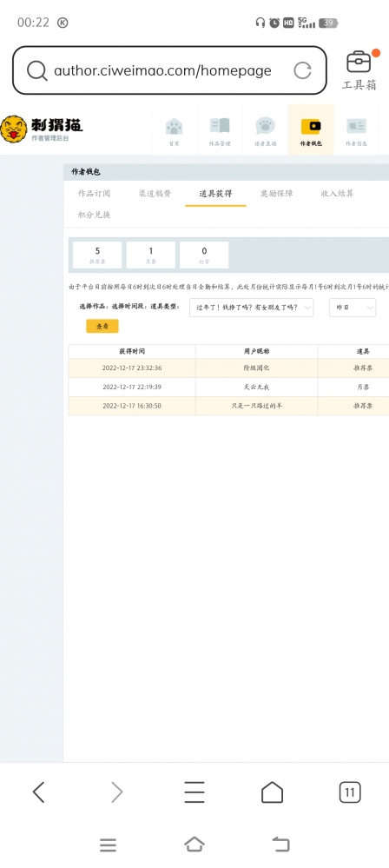Click the 刺猬猫 cat logo
The image size is (389, 868).
pyautogui.click(x=14, y=129)
